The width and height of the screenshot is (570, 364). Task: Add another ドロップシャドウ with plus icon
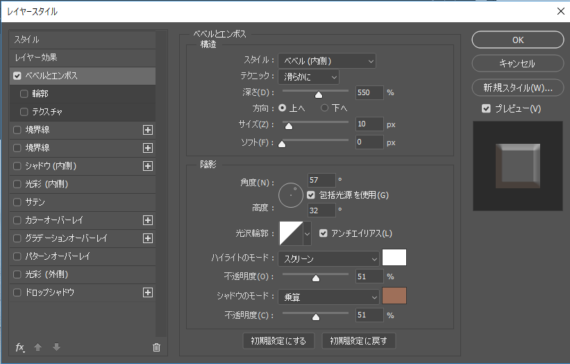148,292
